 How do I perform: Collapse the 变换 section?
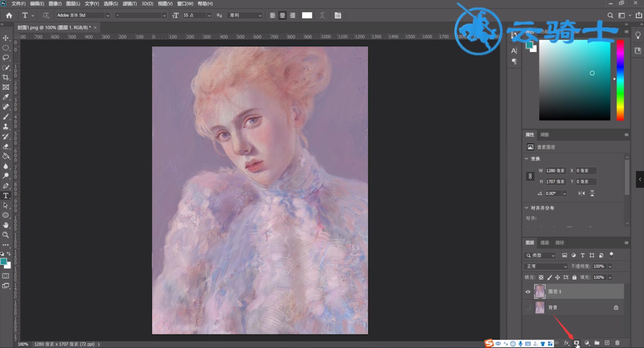click(x=527, y=159)
